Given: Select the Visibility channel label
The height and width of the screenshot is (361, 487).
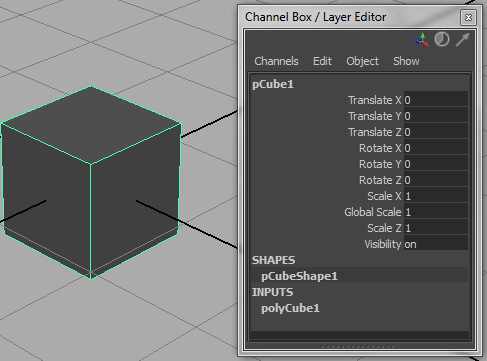Looking at the screenshot, I should pos(383,244).
